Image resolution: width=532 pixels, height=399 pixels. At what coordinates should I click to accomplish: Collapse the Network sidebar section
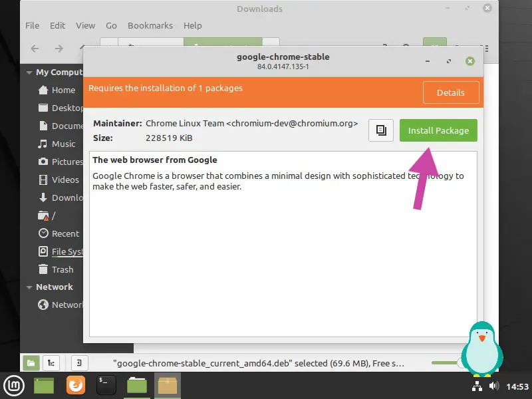click(29, 287)
